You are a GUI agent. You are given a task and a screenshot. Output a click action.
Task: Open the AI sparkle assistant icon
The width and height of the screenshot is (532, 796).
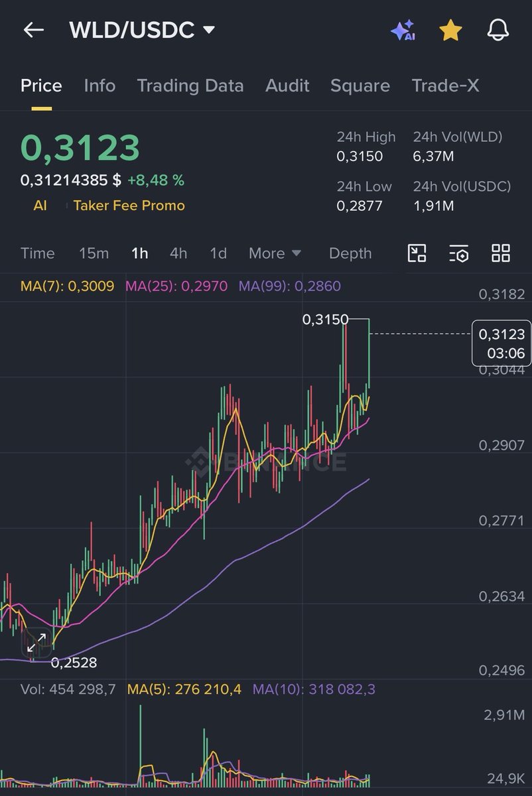click(x=403, y=31)
